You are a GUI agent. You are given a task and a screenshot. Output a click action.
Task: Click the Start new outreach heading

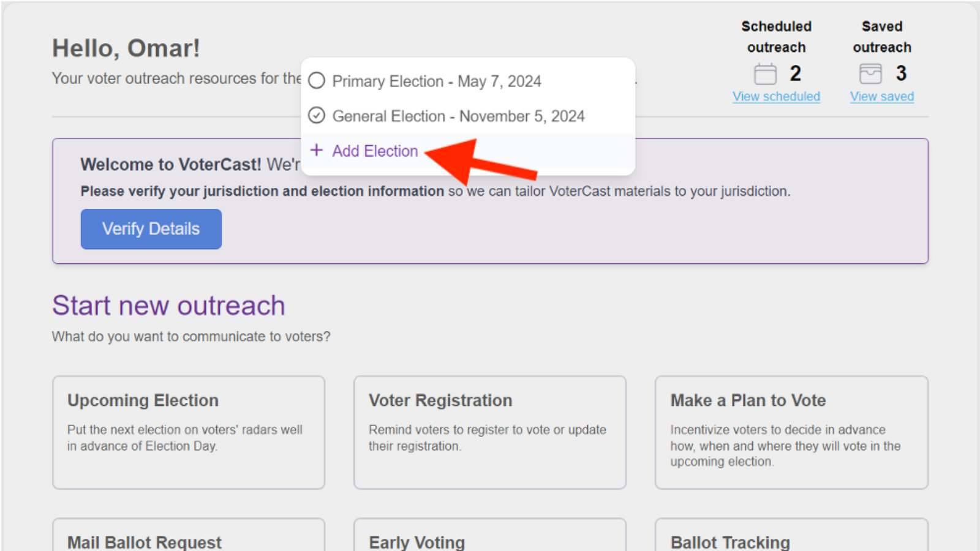point(169,305)
